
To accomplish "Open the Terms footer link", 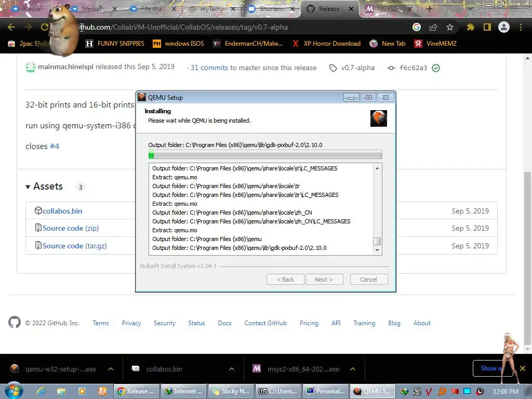I will click(x=101, y=323).
